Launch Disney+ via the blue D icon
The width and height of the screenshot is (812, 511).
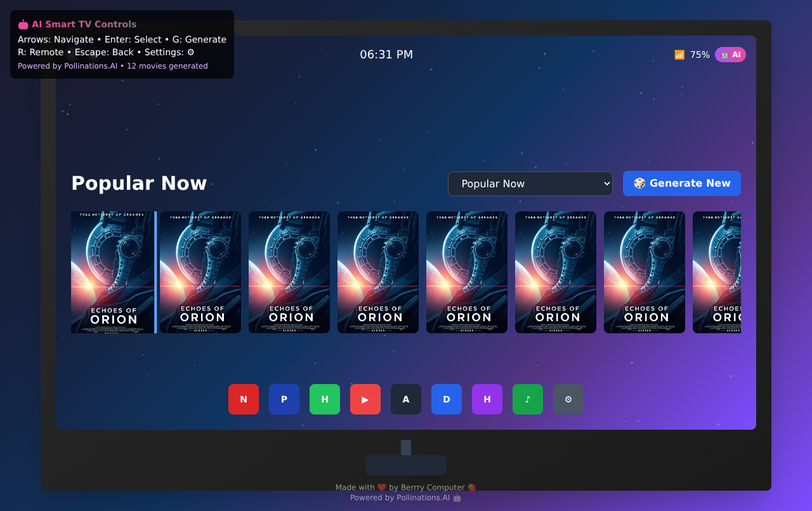(447, 399)
